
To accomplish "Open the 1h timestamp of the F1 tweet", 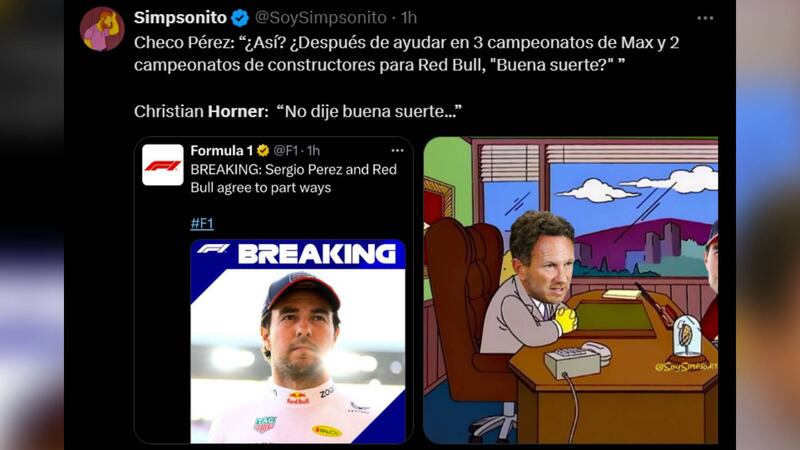I will [x=313, y=151].
